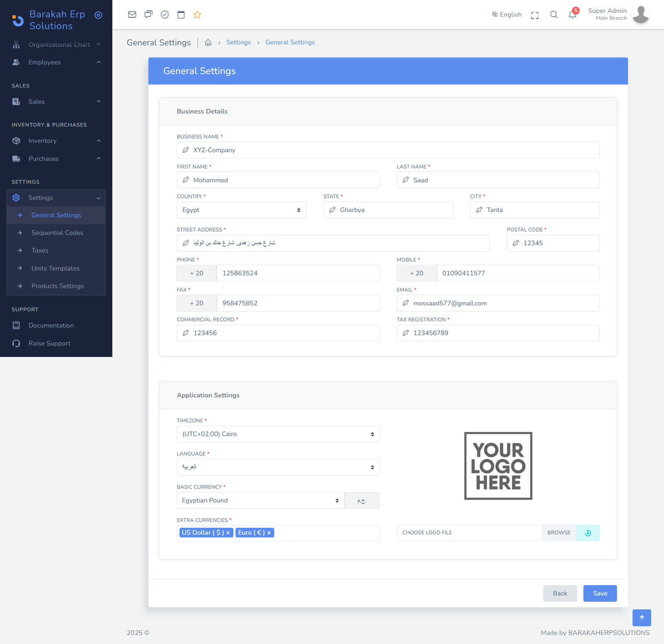The width and height of the screenshot is (664, 644).
Task: Open the mail envelope icon in top bar
Action: tap(132, 15)
